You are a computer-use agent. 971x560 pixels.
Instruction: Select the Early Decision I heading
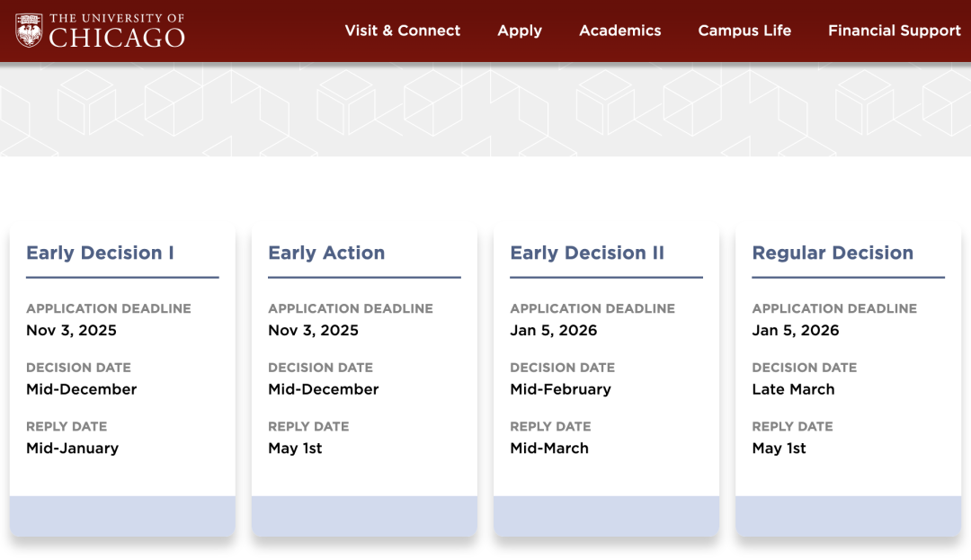[x=100, y=253]
